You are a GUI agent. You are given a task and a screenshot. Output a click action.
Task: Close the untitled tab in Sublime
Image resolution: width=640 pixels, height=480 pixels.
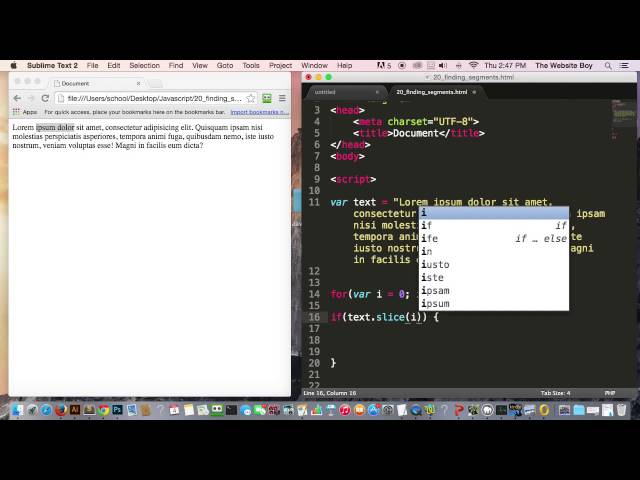click(x=377, y=92)
